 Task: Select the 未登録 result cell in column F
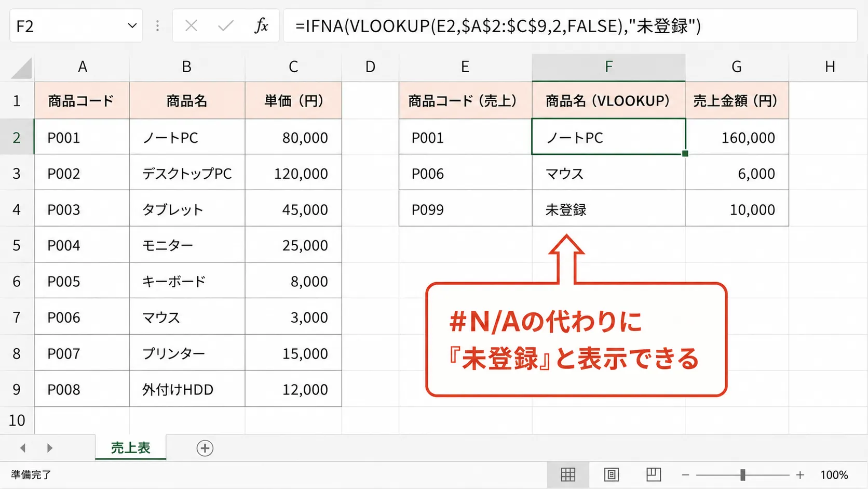(x=608, y=209)
